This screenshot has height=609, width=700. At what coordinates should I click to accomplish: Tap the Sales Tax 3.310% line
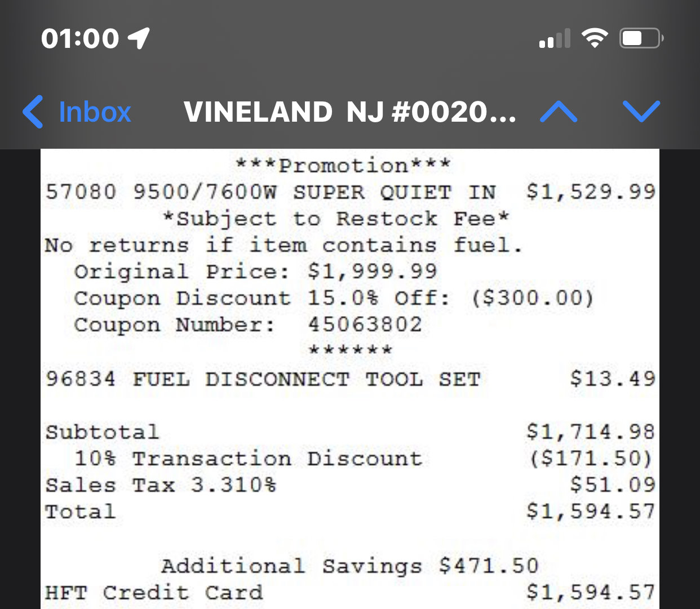351,485
